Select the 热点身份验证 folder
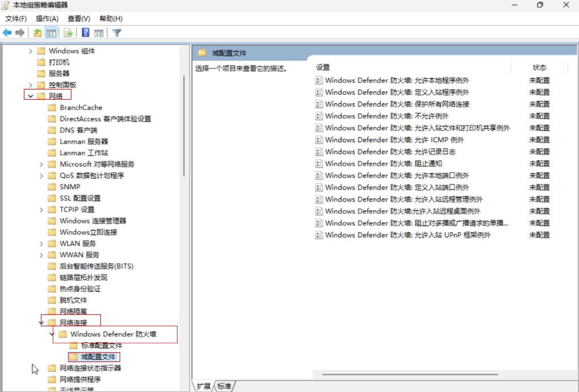 coord(80,289)
